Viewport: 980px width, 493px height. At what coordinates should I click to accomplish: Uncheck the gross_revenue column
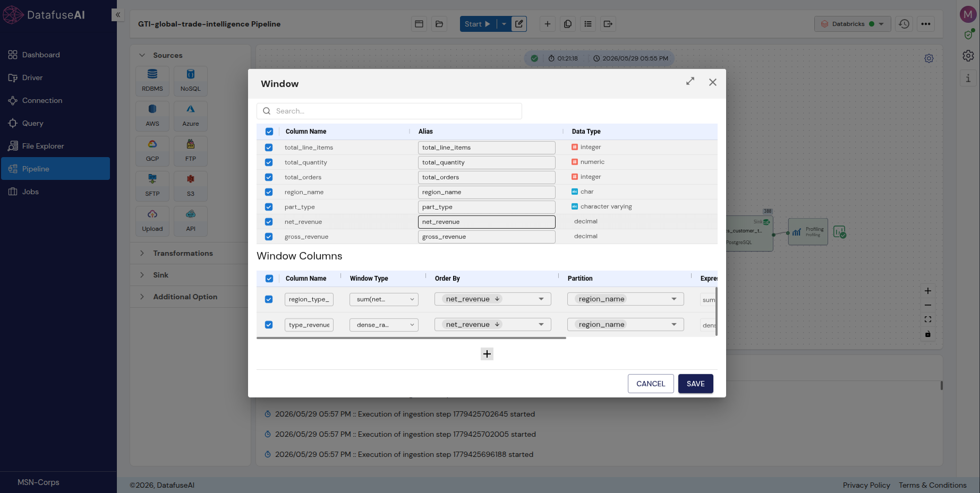[x=269, y=237]
